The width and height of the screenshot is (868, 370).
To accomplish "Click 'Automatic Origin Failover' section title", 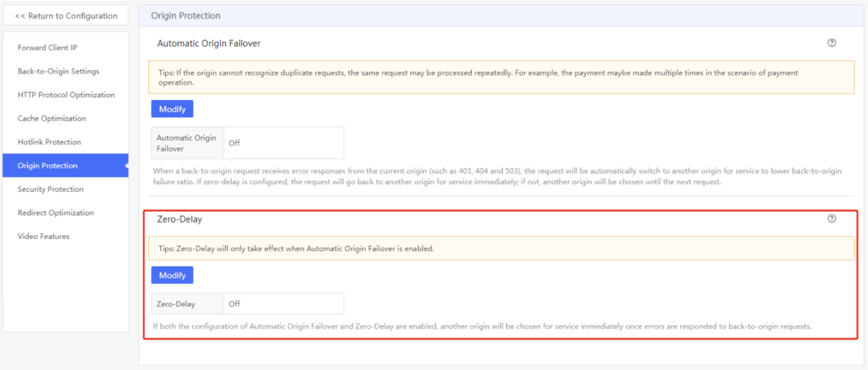I will tap(209, 43).
